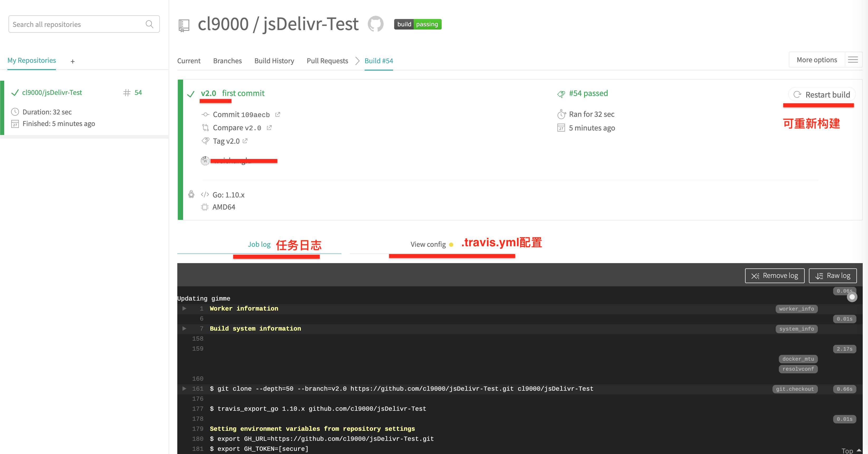Select the My Repositories tab
This screenshot has height=454, width=868.
(32, 61)
